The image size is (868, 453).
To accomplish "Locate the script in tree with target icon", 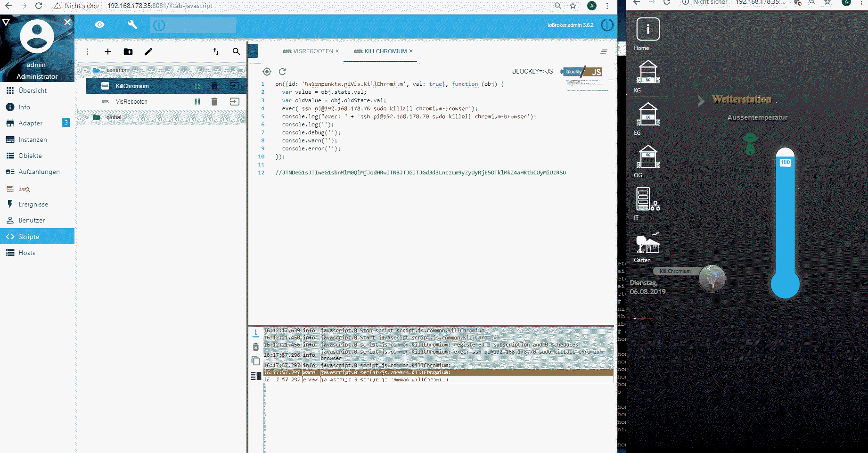I will click(x=267, y=72).
